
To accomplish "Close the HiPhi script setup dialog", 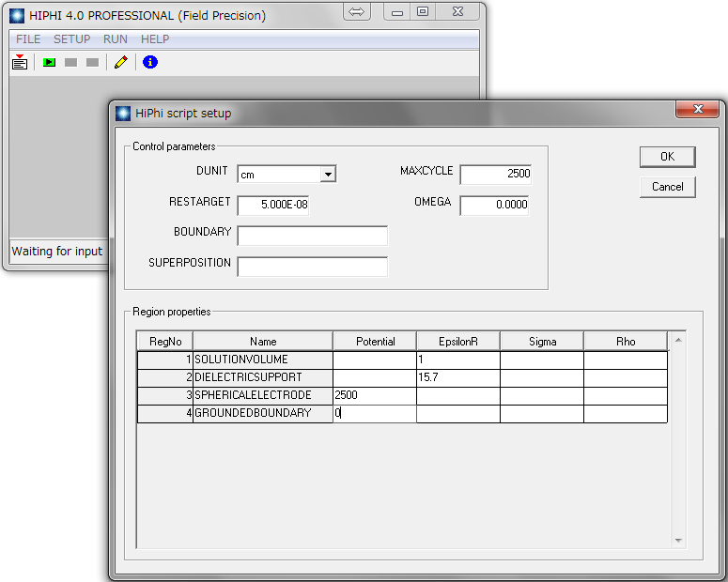I will (698, 109).
